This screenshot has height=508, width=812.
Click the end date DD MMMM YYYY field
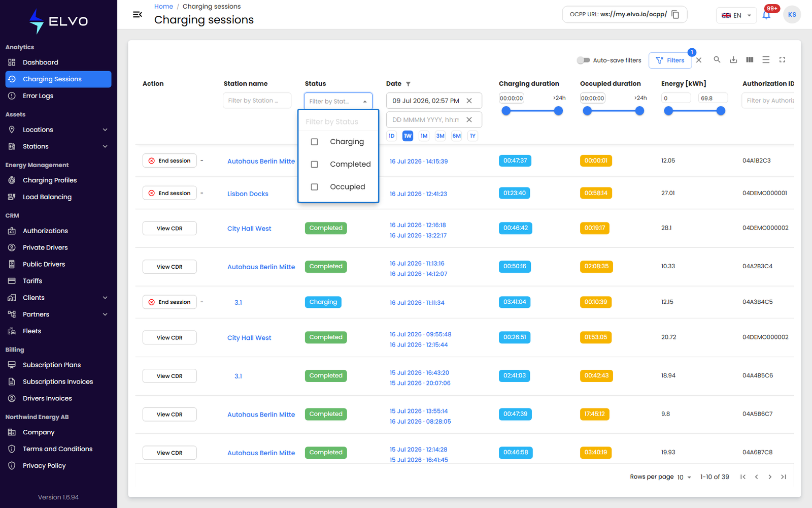pos(425,120)
